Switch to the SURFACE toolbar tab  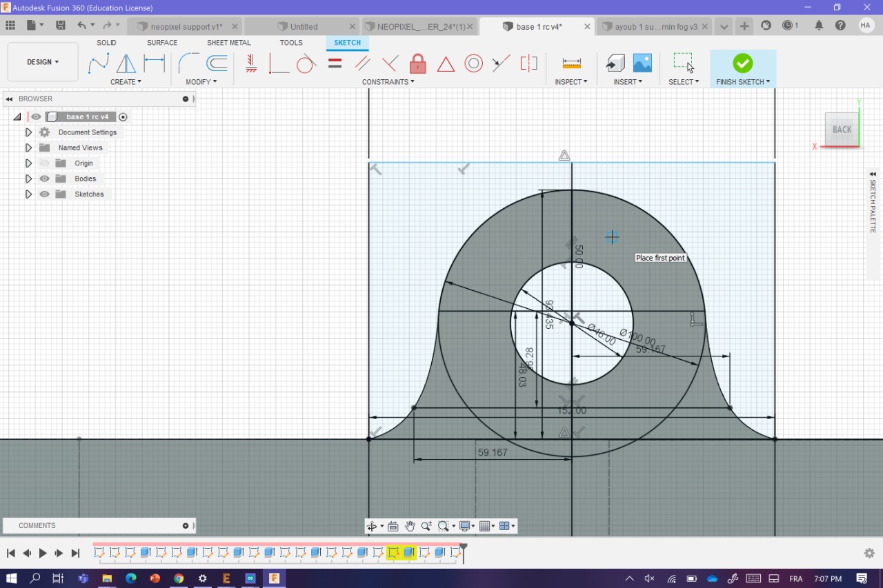click(x=162, y=43)
